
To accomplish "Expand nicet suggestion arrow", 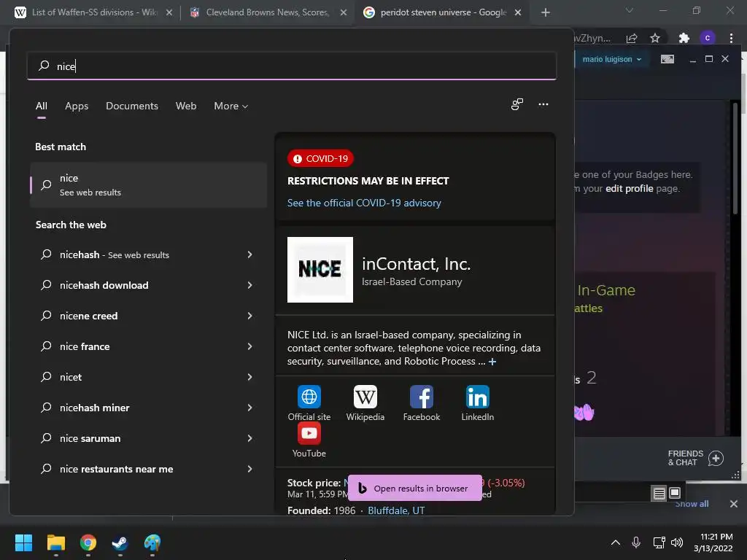I will 249,377.
